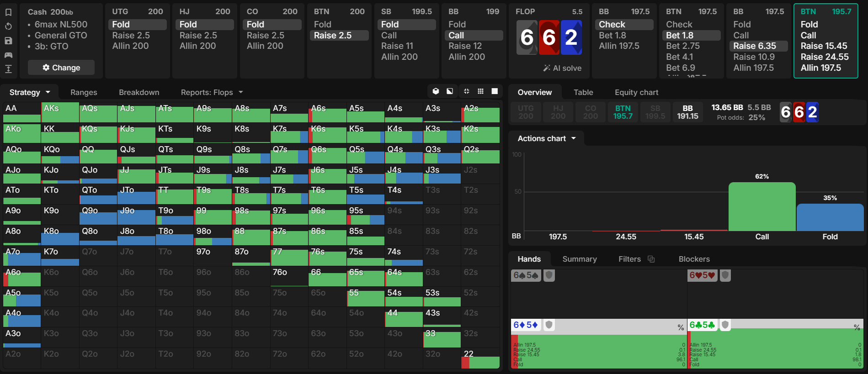Expand the Actions chart dropdown
The width and height of the screenshot is (868, 374).
tap(547, 138)
